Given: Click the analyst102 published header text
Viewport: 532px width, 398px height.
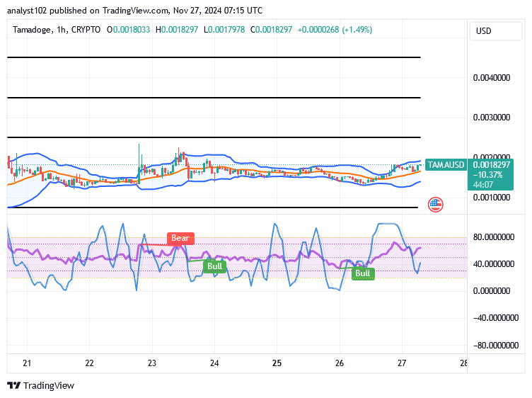Looking at the screenshot, I should click(x=134, y=11).
